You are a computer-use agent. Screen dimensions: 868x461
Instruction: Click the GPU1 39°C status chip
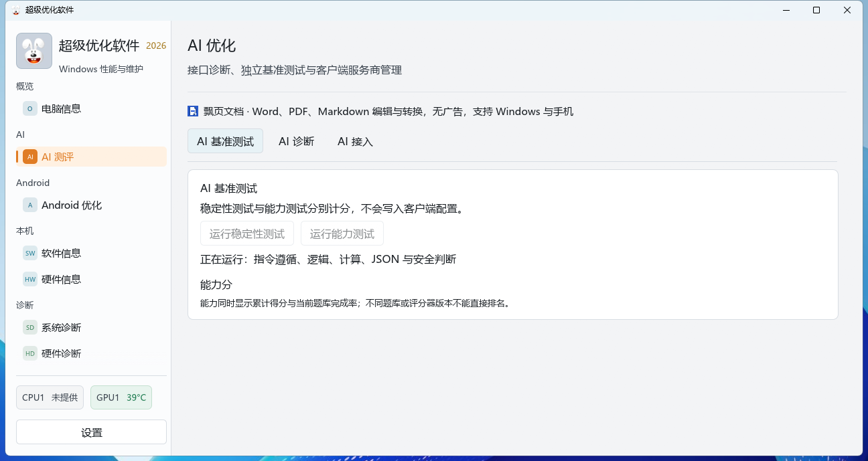click(121, 397)
